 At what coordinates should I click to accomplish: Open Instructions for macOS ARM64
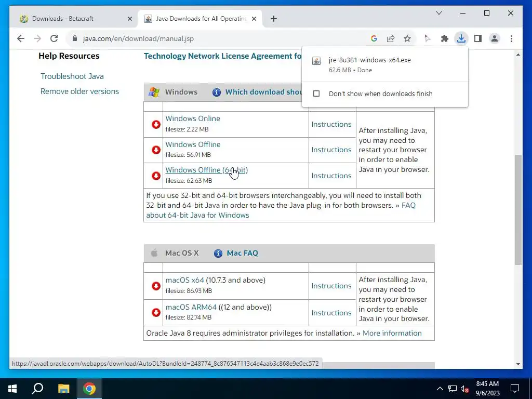pos(331,313)
